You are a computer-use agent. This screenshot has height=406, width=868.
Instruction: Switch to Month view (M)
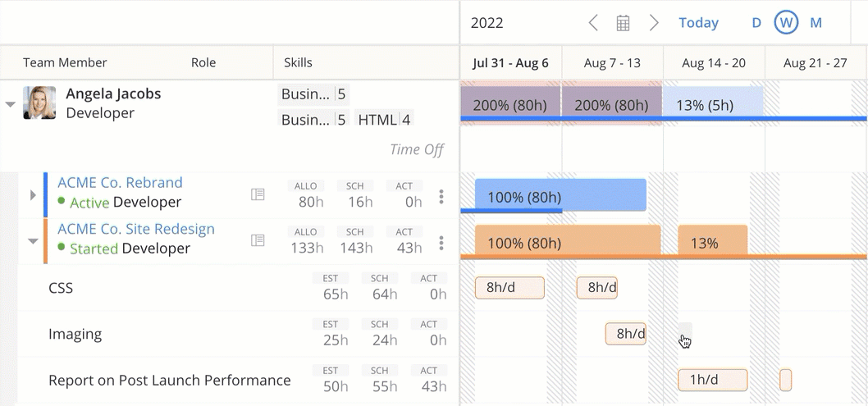[816, 23]
